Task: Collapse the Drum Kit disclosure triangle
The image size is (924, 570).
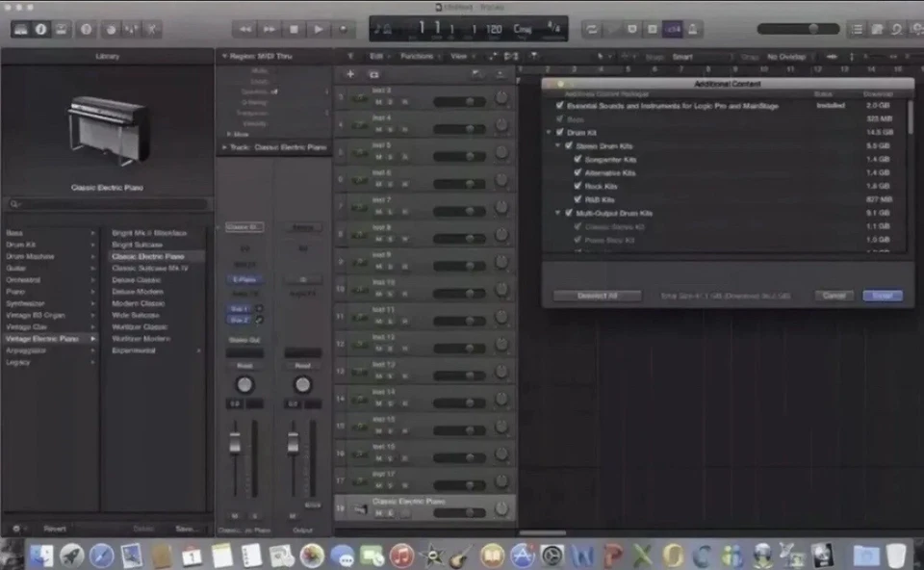Action: [x=549, y=132]
